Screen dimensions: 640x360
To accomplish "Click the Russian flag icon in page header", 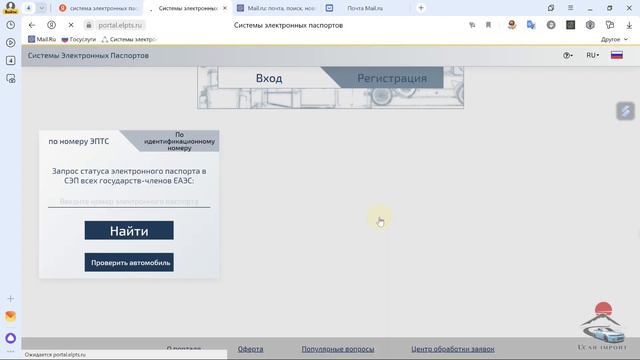I will click(617, 55).
